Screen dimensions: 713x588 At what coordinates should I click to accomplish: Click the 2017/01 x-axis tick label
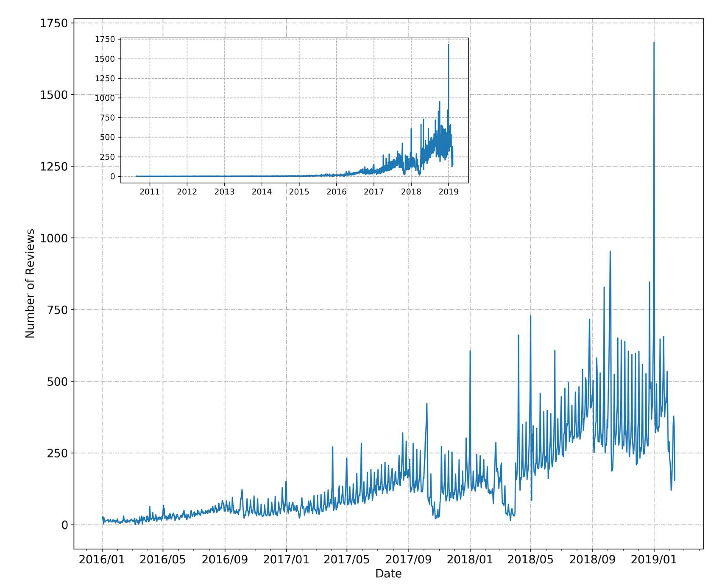pos(286,560)
